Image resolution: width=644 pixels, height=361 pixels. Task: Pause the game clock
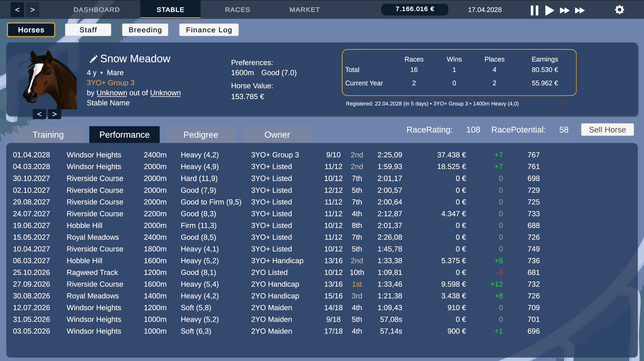click(534, 10)
